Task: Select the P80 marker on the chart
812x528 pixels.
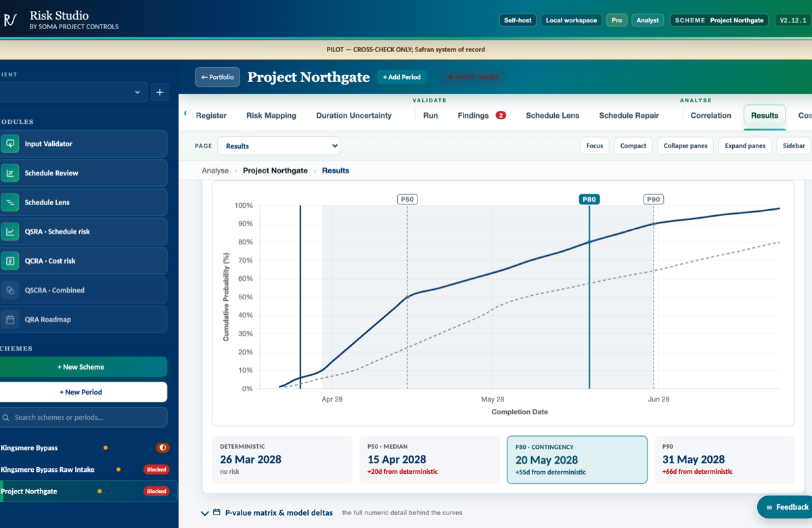Action: click(x=589, y=199)
